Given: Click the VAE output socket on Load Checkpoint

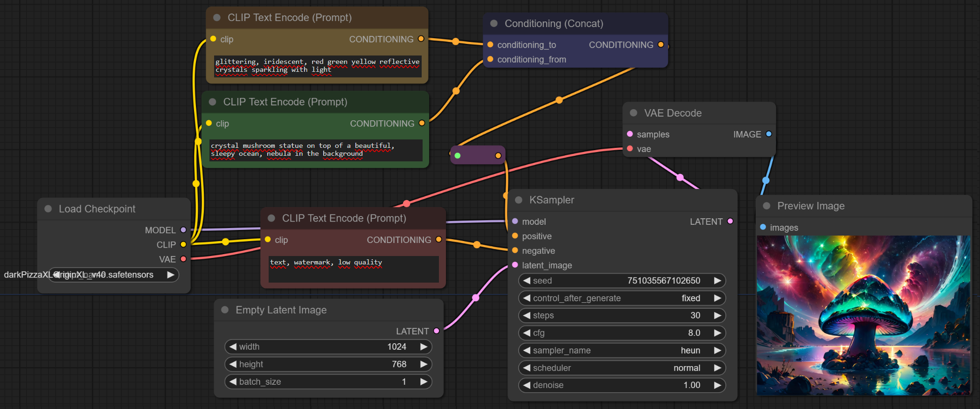Looking at the screenshot, I should pyautogui.click(x=183, y=259).
